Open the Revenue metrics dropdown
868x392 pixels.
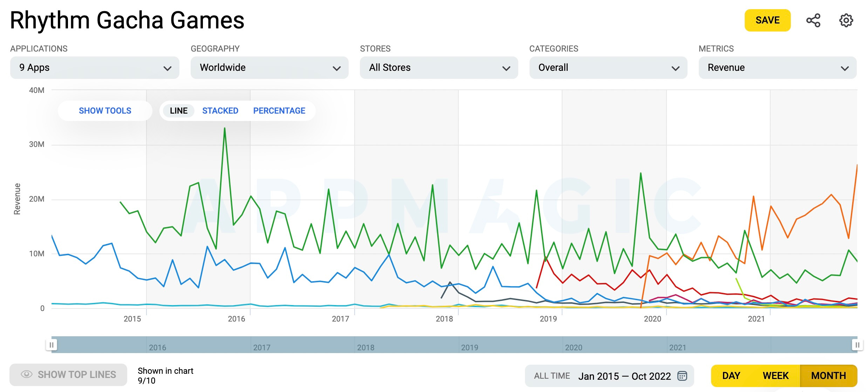(778, 68)
